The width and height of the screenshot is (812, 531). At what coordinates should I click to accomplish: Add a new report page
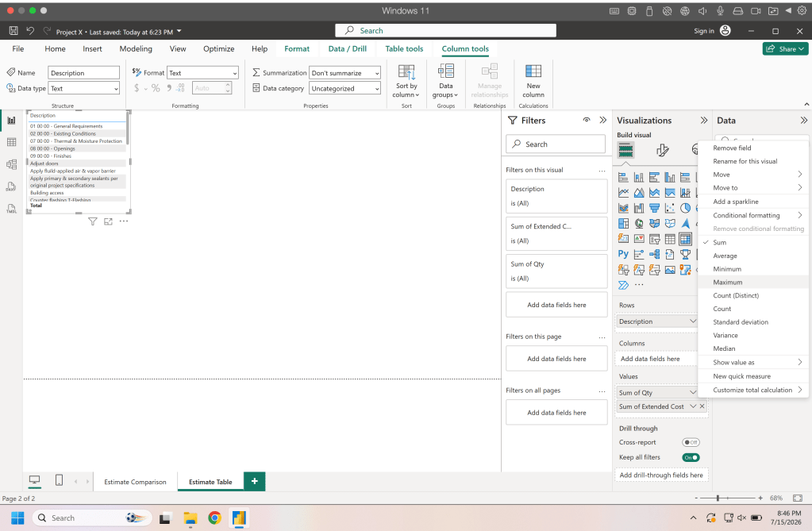pos(254,481)
